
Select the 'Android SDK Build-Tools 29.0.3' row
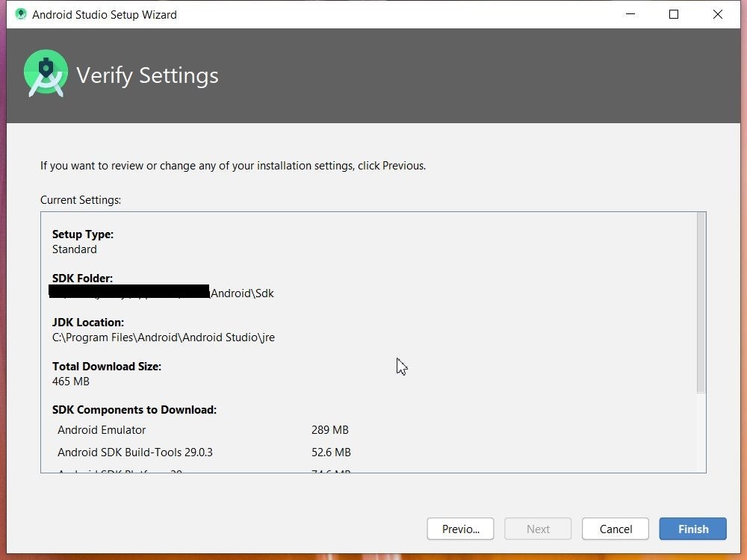(203, 452)
